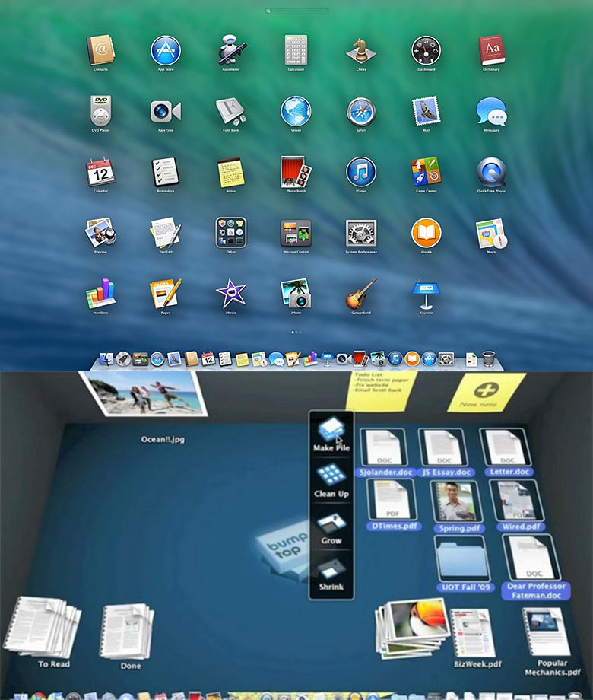Image resolution: width=593 pixels, height=700 pixels.
Task: Launch Numbers in Launchpad grid
Action: [x=101, y=293]
